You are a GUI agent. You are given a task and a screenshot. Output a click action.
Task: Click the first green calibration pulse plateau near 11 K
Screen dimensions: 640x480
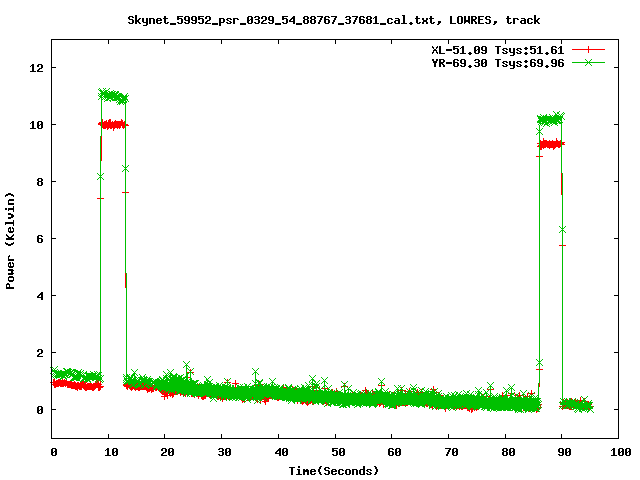point(113,96)
